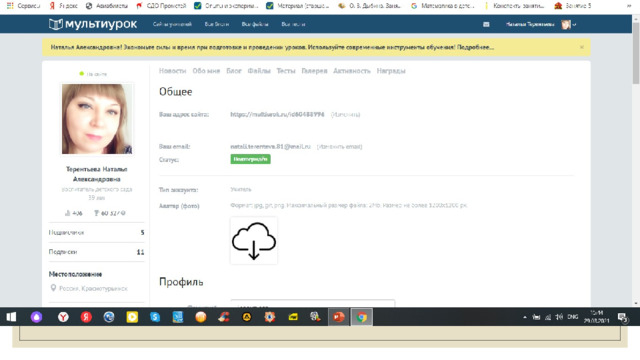Image resolution: width=640 pixels, height=360 pixels.
Task: Click the change email link
Action: 339,147
